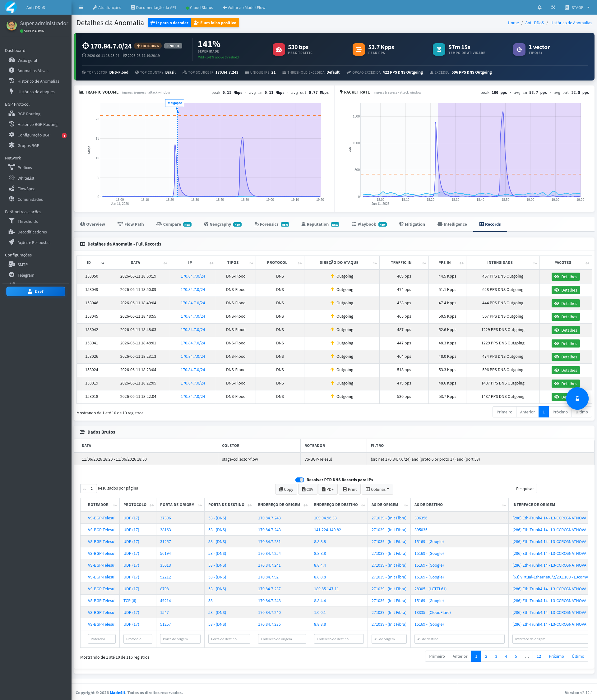Viewport: 597px width, 700px height.
Task: Click the teal hourglass activity time icon
Action: [439, 49]
